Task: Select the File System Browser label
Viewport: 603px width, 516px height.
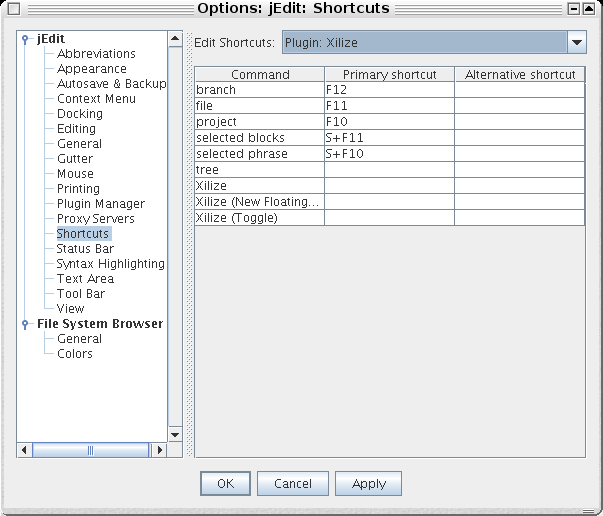Action: (100, 324)
